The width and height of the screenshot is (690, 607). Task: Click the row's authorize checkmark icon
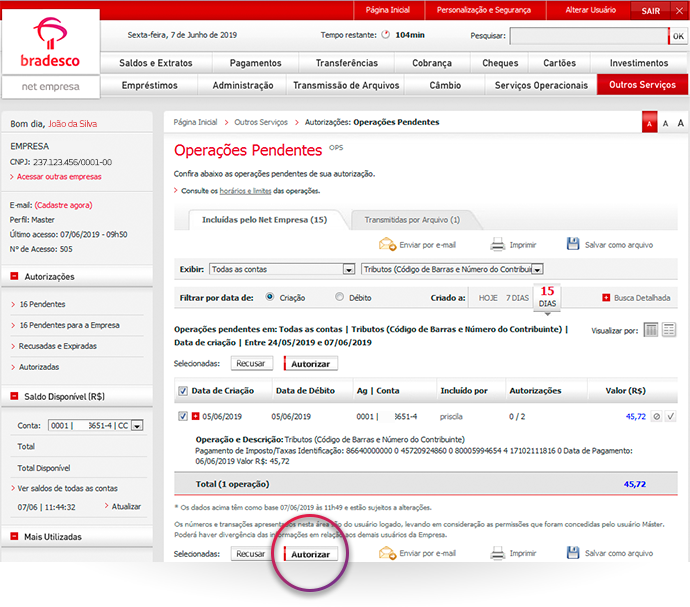(671, 416)
